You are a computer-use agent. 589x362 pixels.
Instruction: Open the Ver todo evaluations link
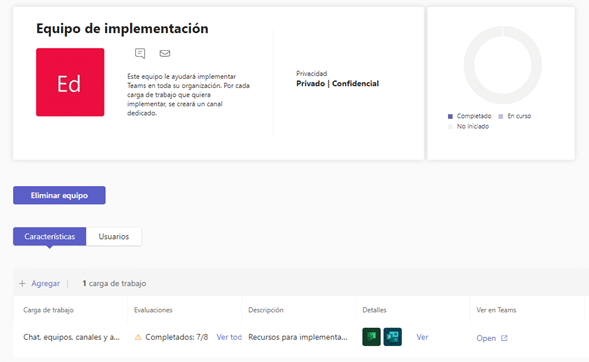[229, 337]
